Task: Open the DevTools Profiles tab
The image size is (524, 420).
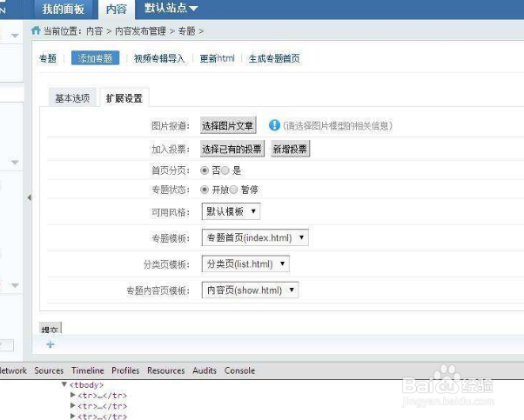Action: (125, 370)
